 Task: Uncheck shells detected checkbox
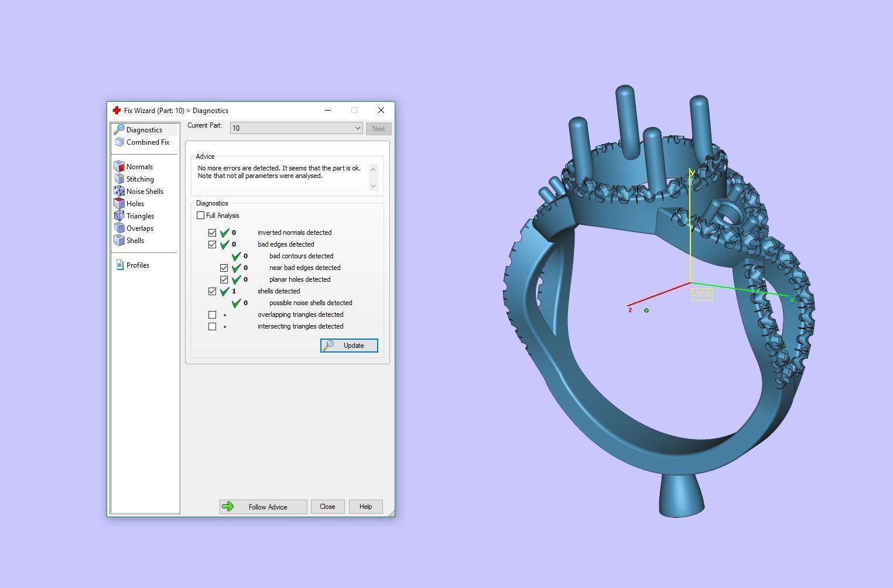point(213,291)
